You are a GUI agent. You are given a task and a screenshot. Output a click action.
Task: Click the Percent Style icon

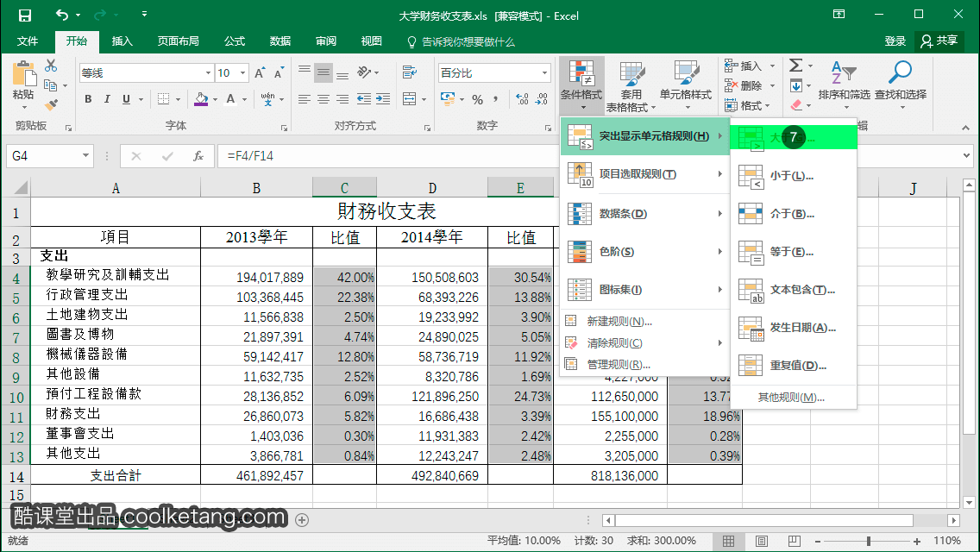coord(478,99)
